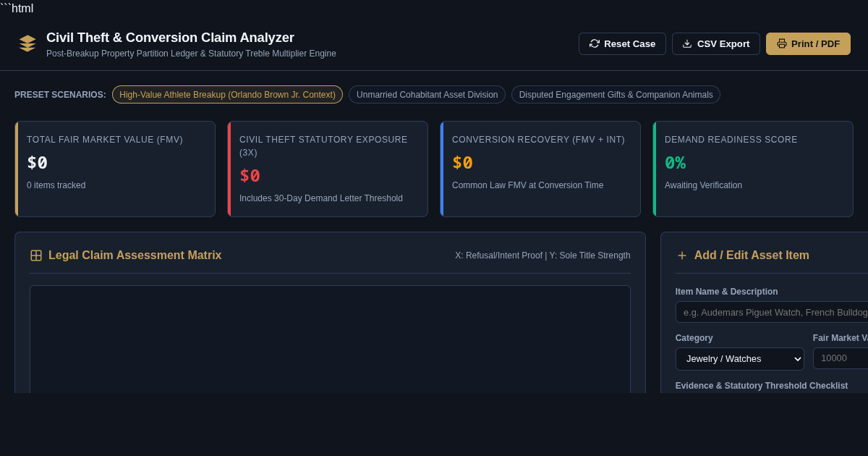Screen dimensions: 868x456
Task: Pick Disputed Engagement Gifts & Companion Animals preset
Action: [x=616, y=95]
